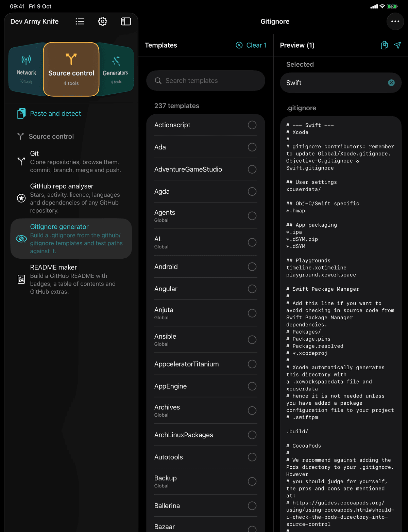The image size is (408, 532).
Task: Click Paste and detect link
Action: [x=55, y=113]
